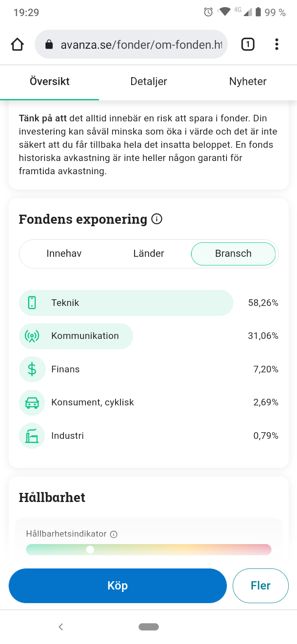Viewport: 297px width, 644px height.
Task: Tap the browser home icon
Action: tap(17, 45)
